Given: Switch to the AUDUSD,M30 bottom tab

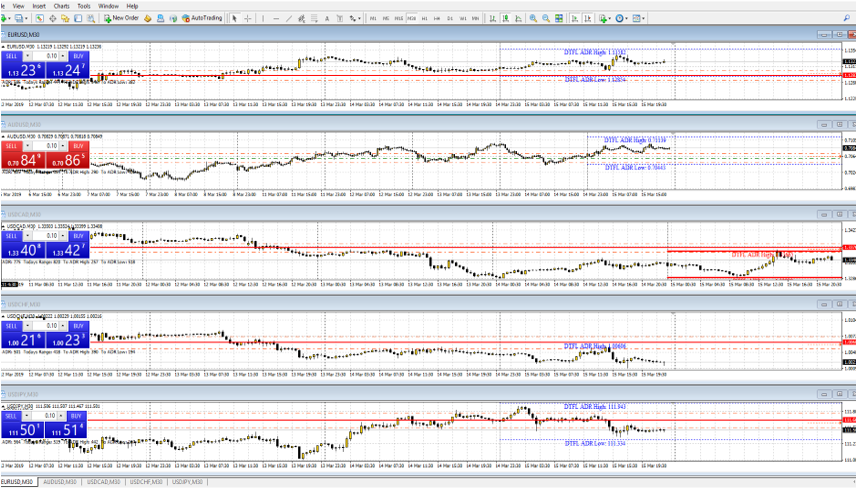Looking at the screenshot, I should pyautogui.click(x=59, y=482).
